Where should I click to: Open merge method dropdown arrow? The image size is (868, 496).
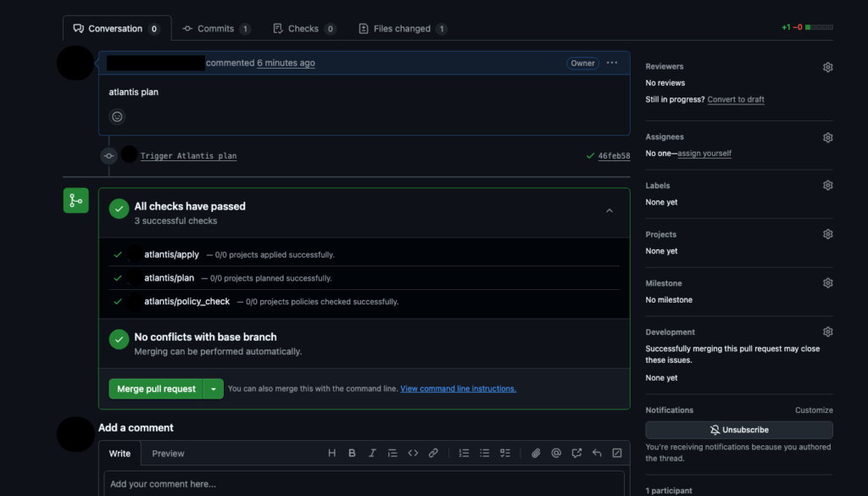214,389
